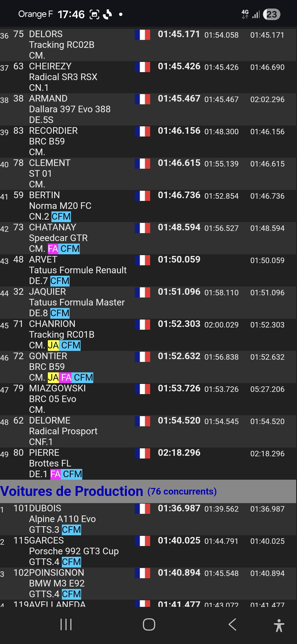Tap the battery level indicator
The image size is (297, 644).
click(271, 14)
